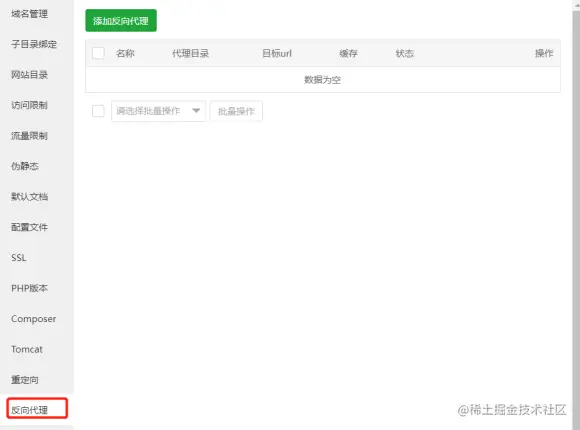Open the 请选择批量操作 dropdown
Viewport: 580px width, 430px height.
click(158, 111)
